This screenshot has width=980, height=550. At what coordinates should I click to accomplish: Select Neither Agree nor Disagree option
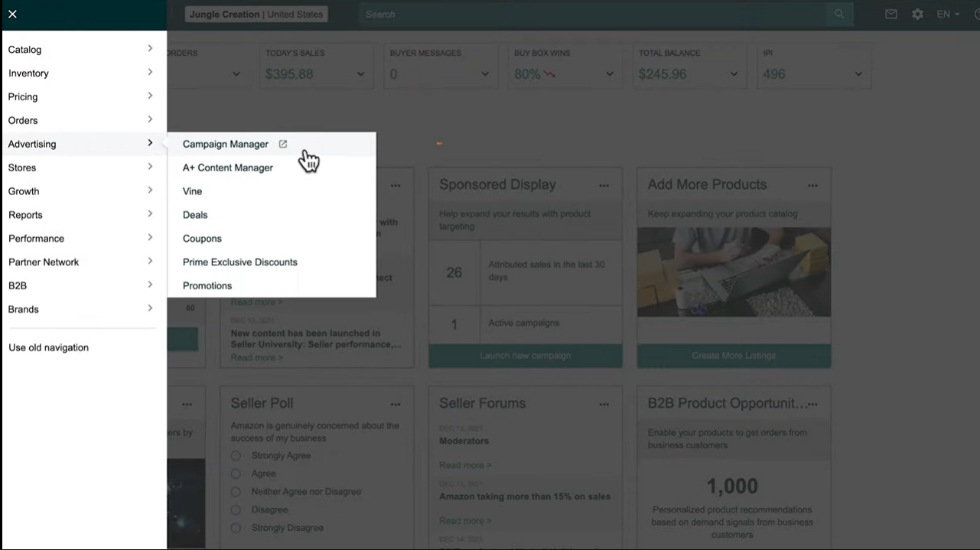tap(236, 492)
